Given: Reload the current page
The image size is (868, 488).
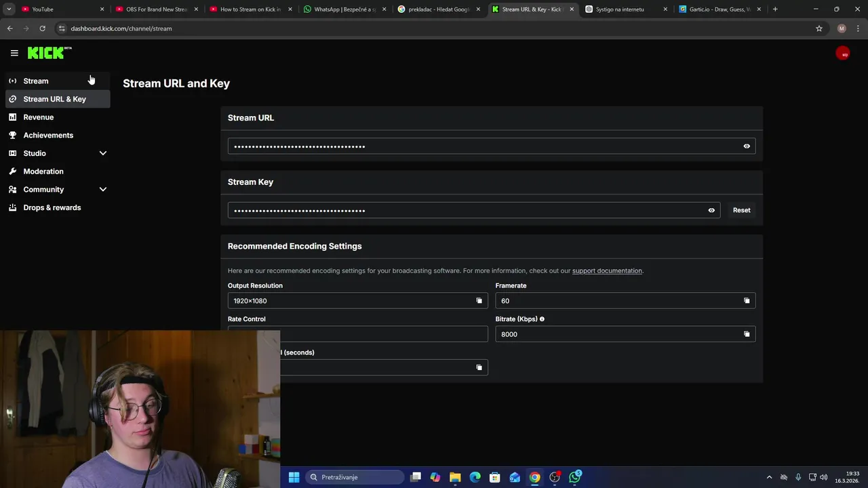Looking at the screenshot, I should click(42, 28).
